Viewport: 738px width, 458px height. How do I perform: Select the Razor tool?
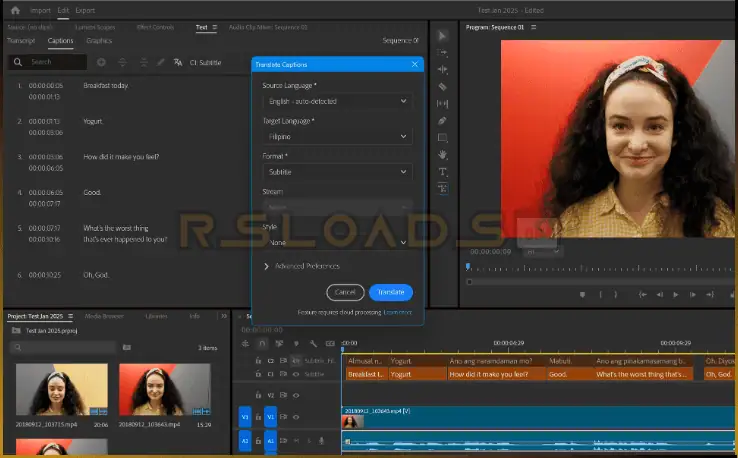tap(442, 87)
